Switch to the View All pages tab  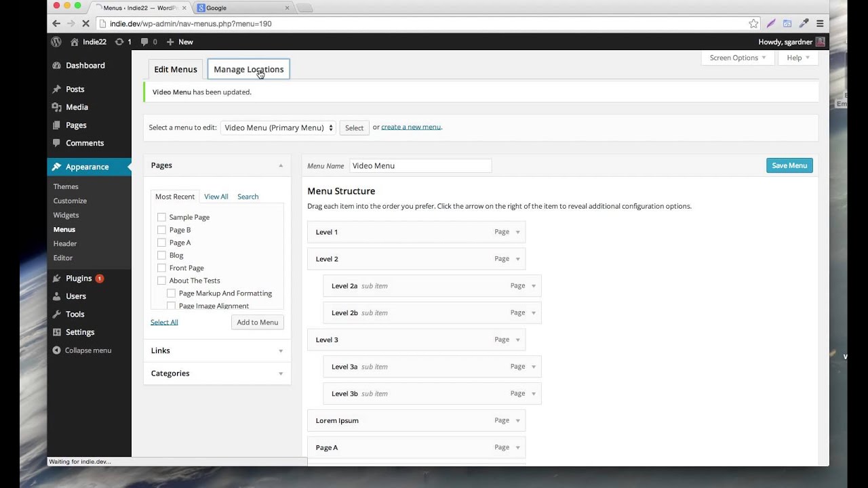(x=216, y=197)
